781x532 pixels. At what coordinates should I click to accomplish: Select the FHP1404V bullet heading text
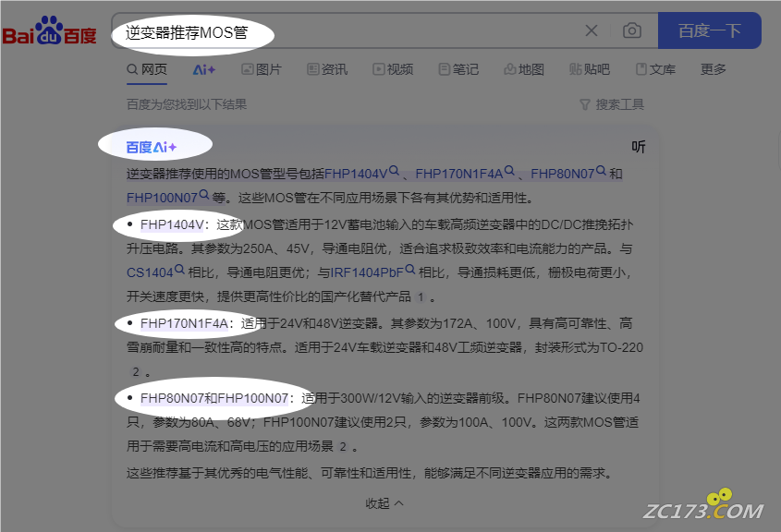[x=172, y=225]
